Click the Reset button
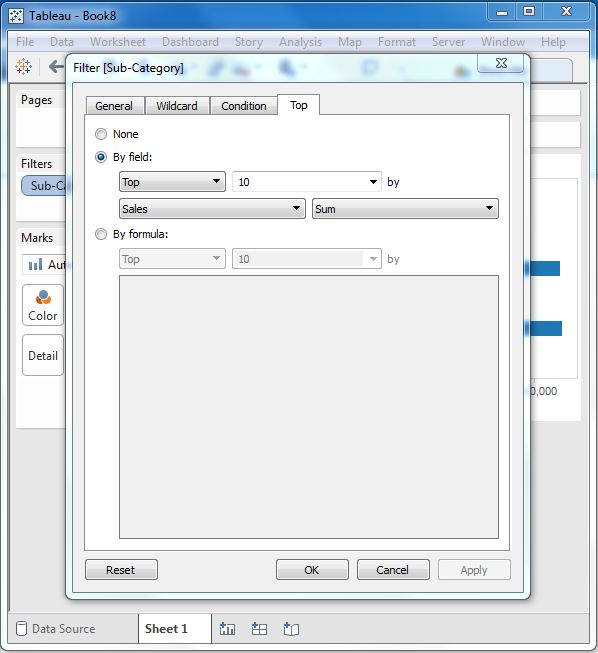Image resolution: width=598 pixels, height=653 pixels. [x=121, y=570]
